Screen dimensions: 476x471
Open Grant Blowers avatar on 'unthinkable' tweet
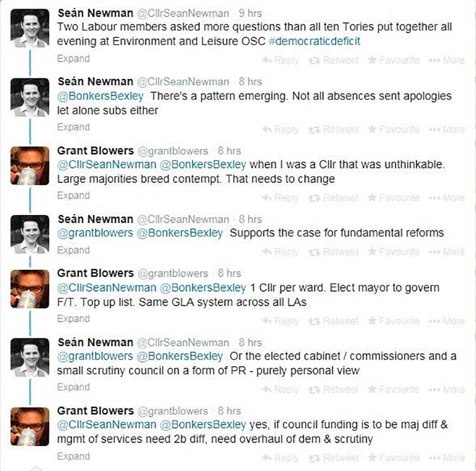point(30,166)
